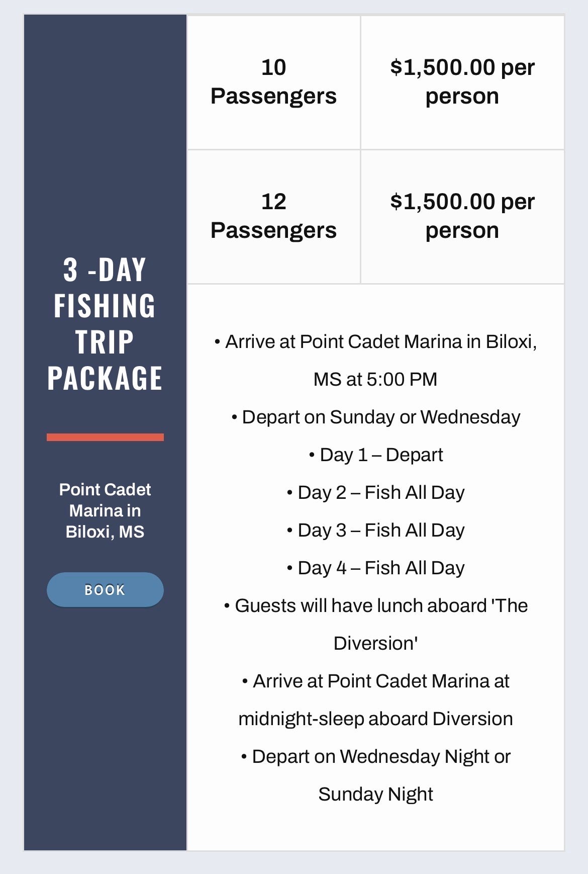Click the 'Guests will have lunch aboard' line
588x874 pixels.
376,605
